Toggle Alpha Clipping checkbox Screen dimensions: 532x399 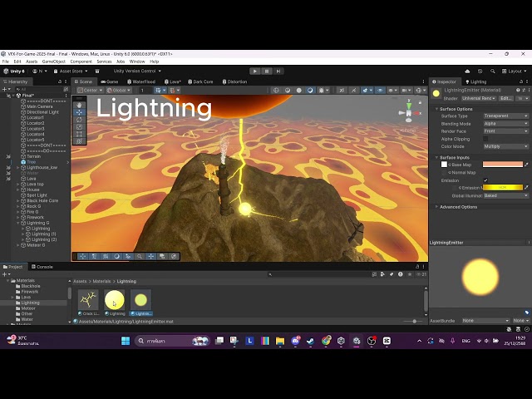click(x=485, y=139)
